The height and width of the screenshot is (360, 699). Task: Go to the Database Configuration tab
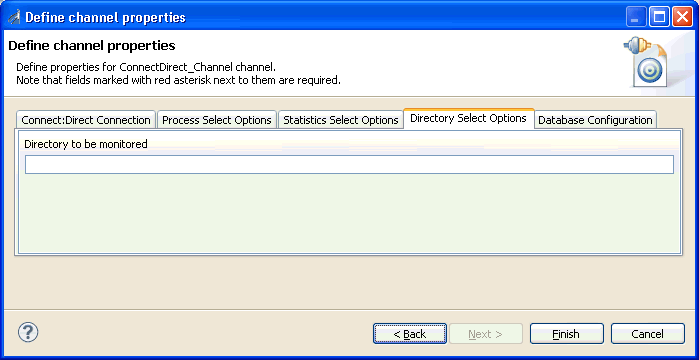595,120
